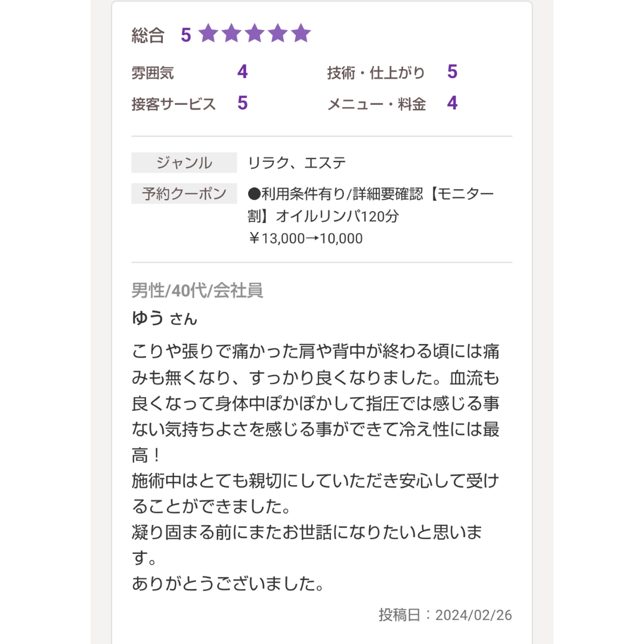Click the ￥13,000→10,000 coupon price
The width and height of the screenshot is (644, 644).
[x=305, y=239]
